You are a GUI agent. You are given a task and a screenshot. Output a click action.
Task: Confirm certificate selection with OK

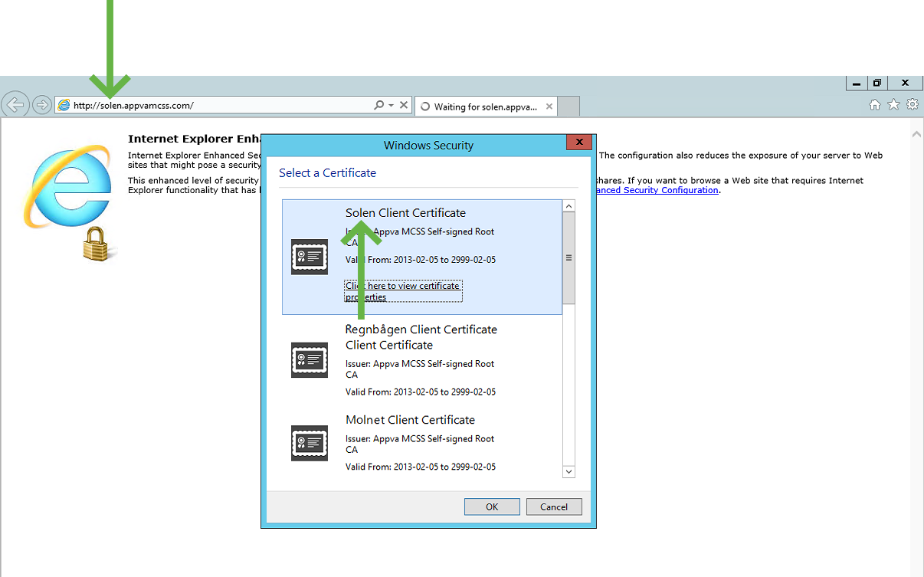[x=492, y=507]
